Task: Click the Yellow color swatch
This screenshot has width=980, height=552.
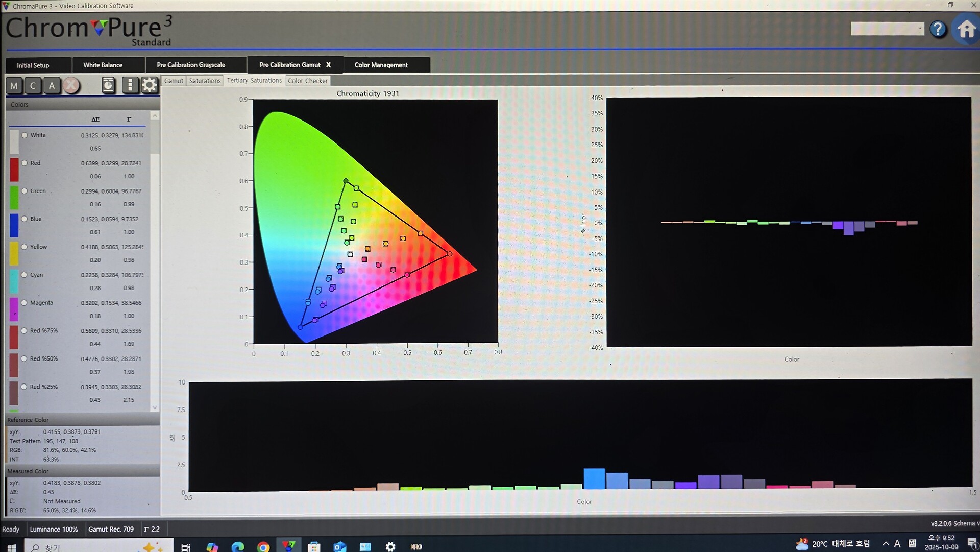Action: coord(14,253)
